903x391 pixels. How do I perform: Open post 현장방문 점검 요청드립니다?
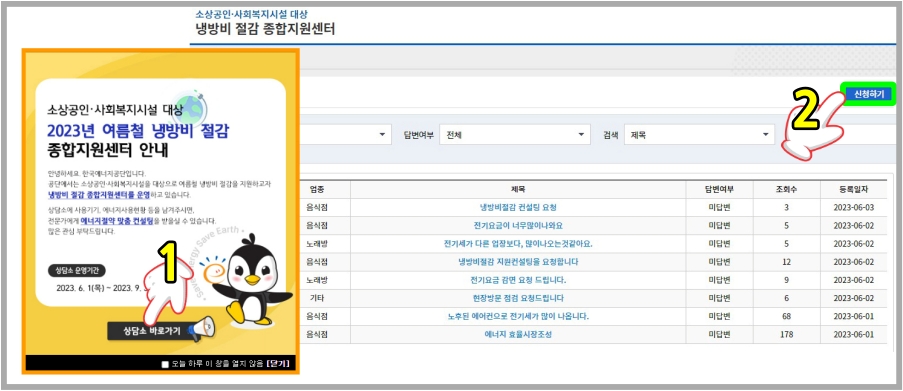tap(518, 298)
